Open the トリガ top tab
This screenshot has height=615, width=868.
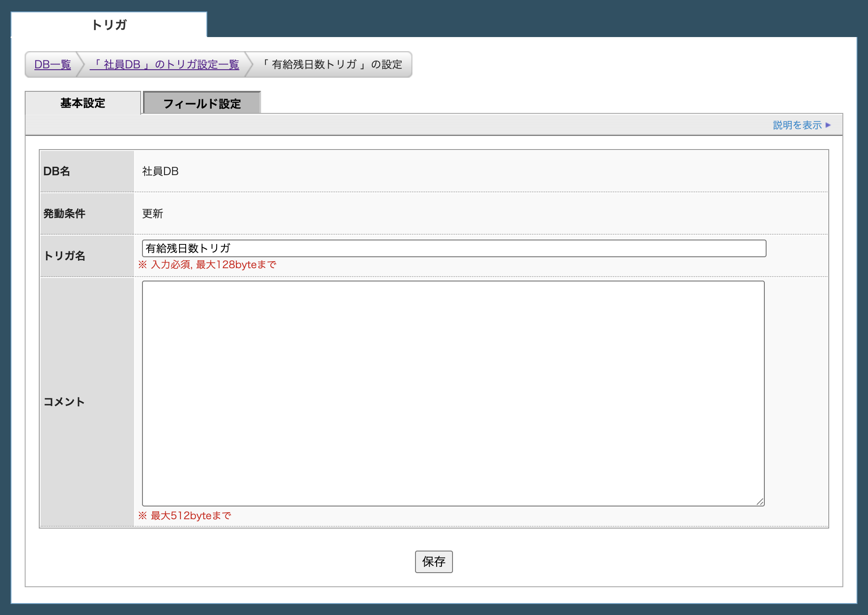point(109,25)
